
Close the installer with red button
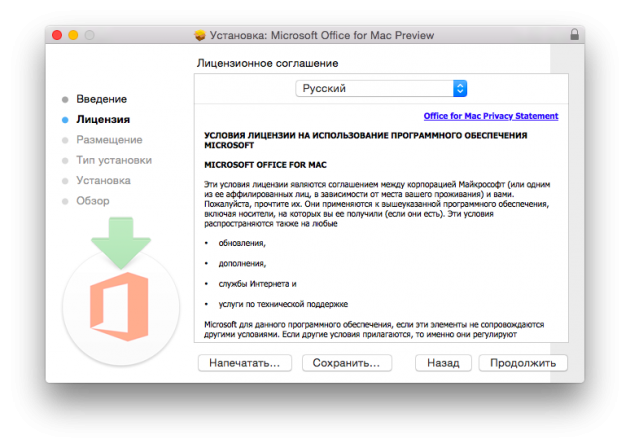point(57,35)
